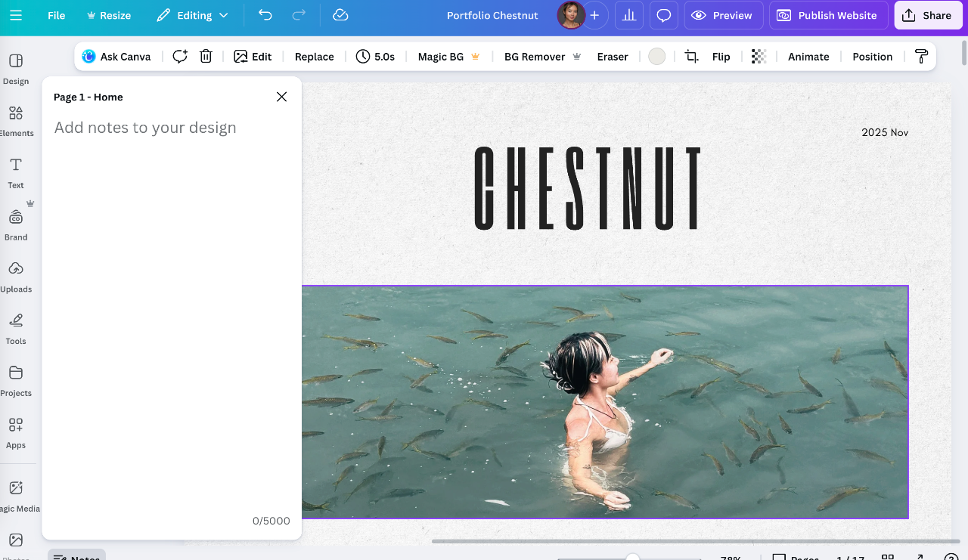This screenshot has height=560, width=968.
Task: Open the 5.0s timing options
Action: [375, 57]
